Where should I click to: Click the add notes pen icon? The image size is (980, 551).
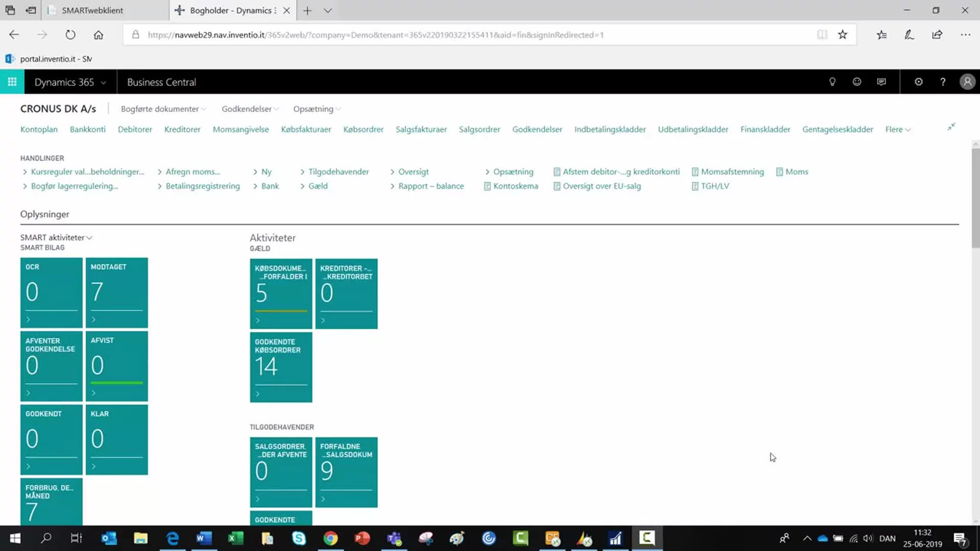909,35
